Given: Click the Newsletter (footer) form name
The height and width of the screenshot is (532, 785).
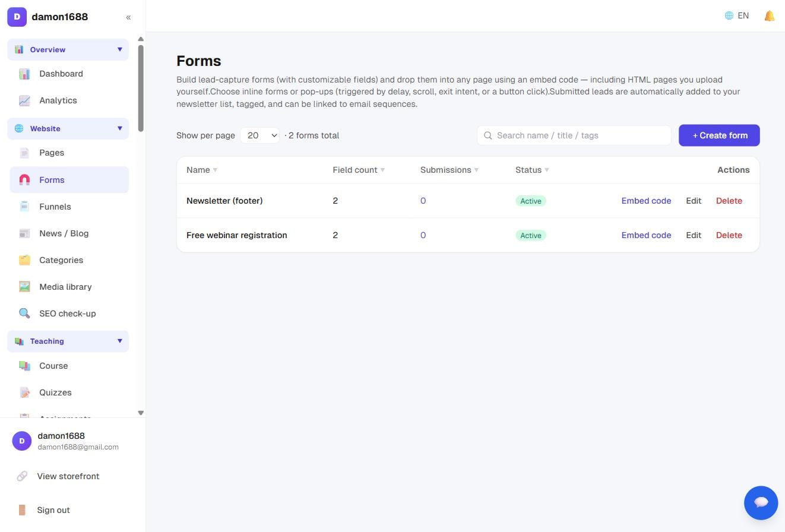Looking at the screenshot, I should click(224, 201).
